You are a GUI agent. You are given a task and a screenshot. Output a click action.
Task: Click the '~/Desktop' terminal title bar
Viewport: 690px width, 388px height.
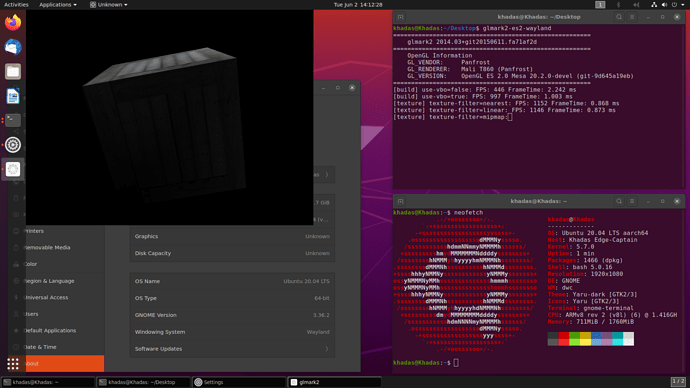(x=539, y=17)
